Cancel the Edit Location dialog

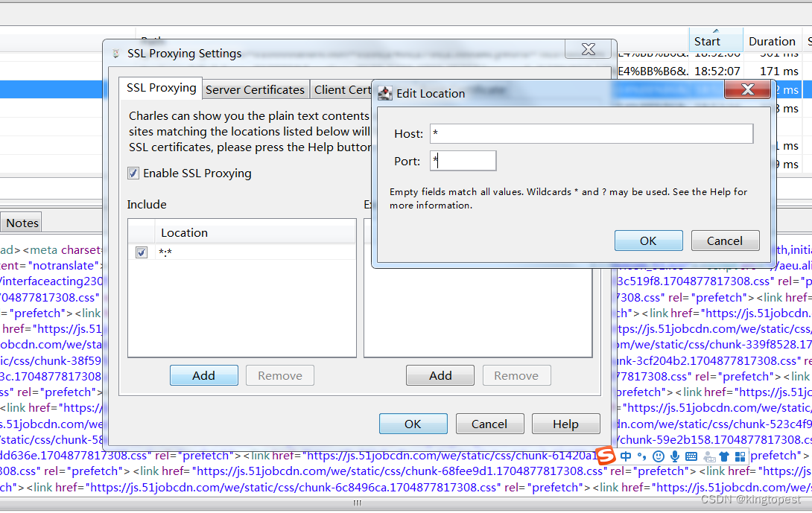[725, 240]
